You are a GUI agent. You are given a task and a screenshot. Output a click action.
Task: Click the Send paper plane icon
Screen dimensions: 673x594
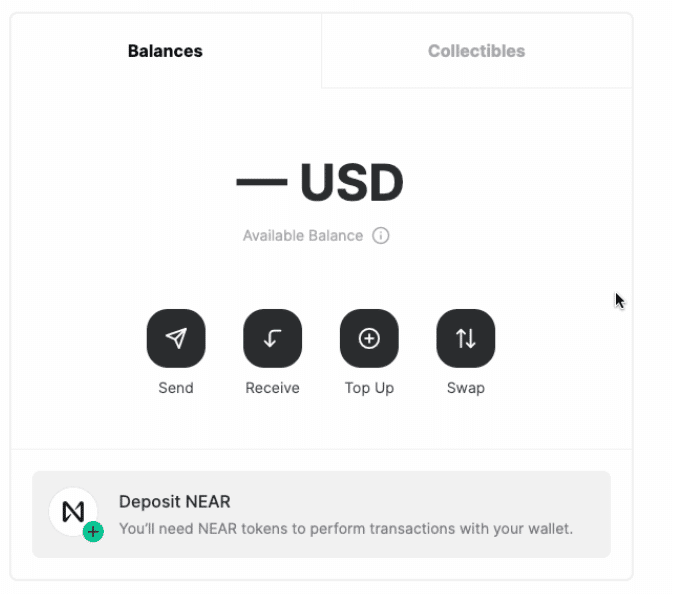[176, 339]
